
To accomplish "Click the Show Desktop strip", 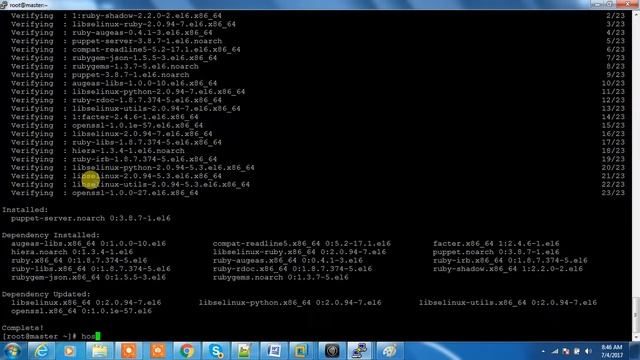I will (x=635, y=351).
